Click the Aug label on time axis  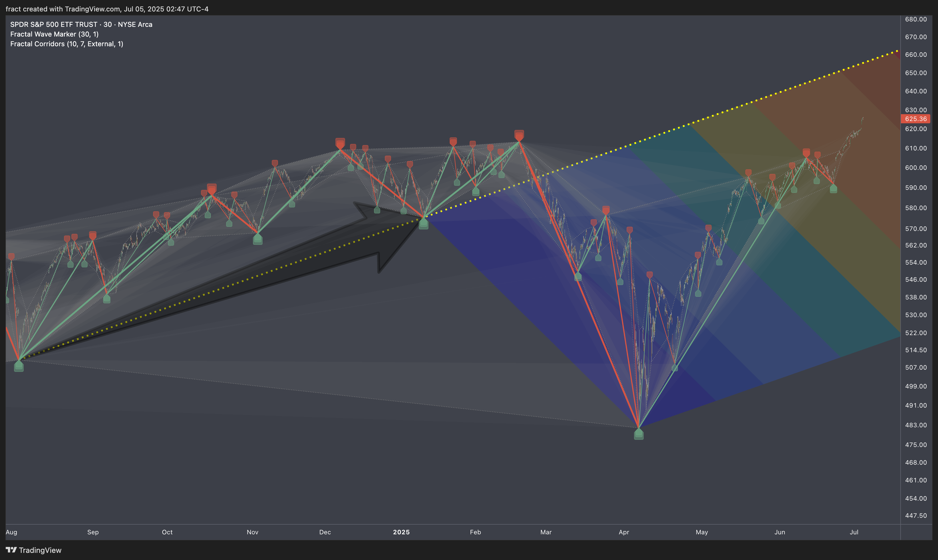(11, 532)
